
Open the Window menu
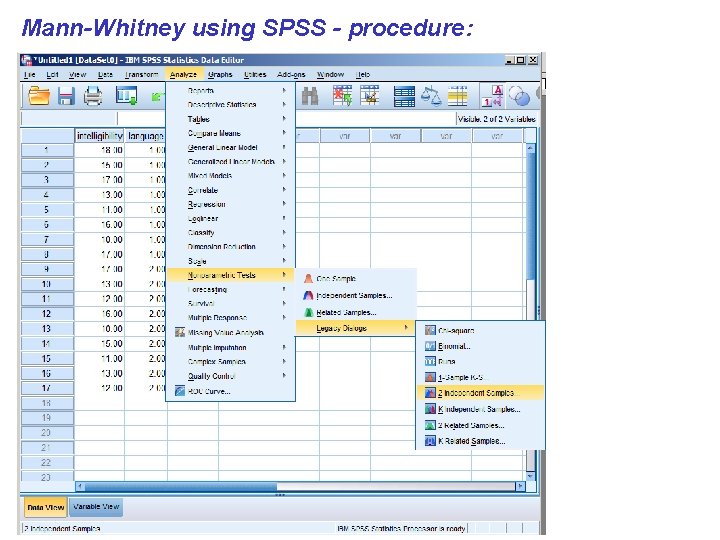point(330,74)
